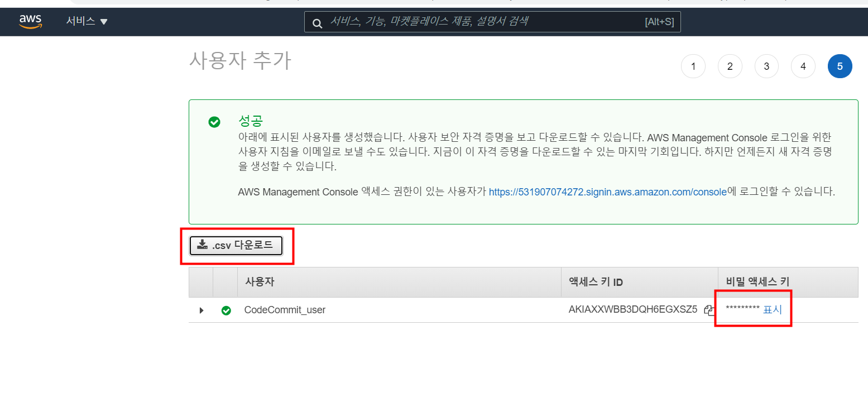Go to wizard step 3
Screen dimensions: 868x416
point(766,66)
